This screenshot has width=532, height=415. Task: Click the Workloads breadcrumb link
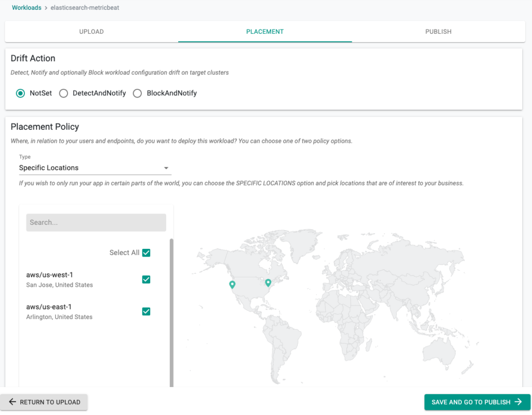tap(26, 8)
